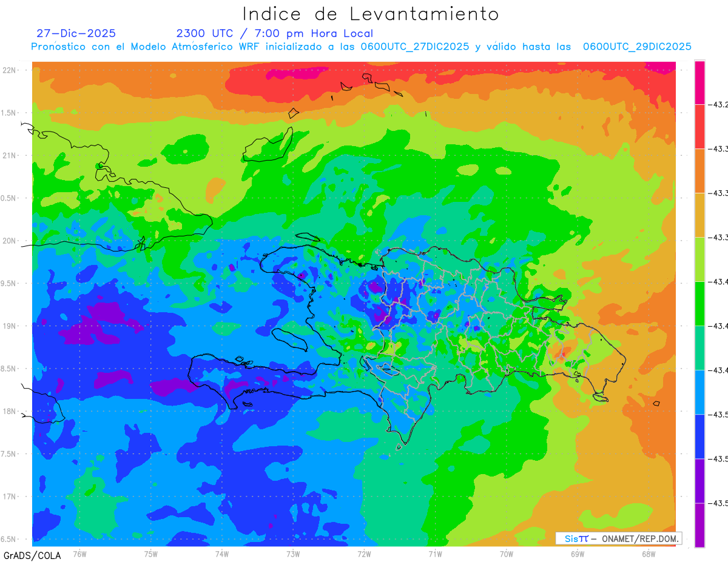Click the '22N' latitude label
Image resolution: width=728 pixels, height=562 pixels.
[x=10, y=70]
